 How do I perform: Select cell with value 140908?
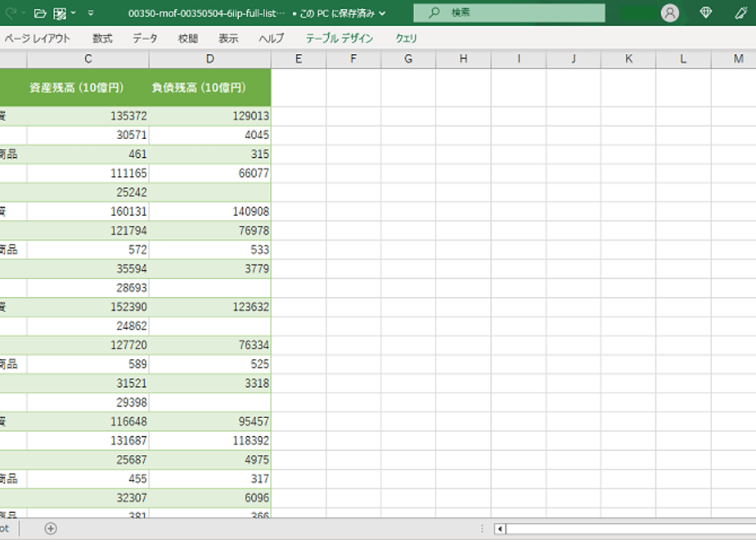tap(209, 211)
